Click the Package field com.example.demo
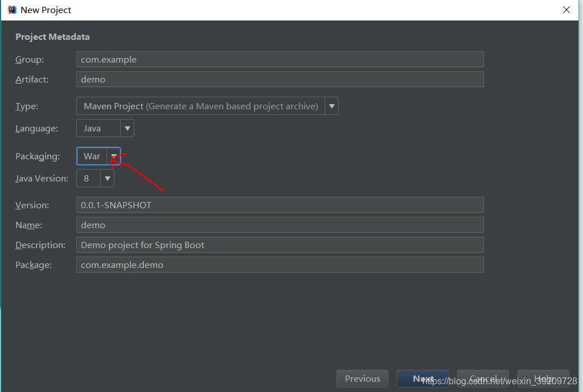Image resolution: width=583 pixels, height=392 pixels. 280,265
